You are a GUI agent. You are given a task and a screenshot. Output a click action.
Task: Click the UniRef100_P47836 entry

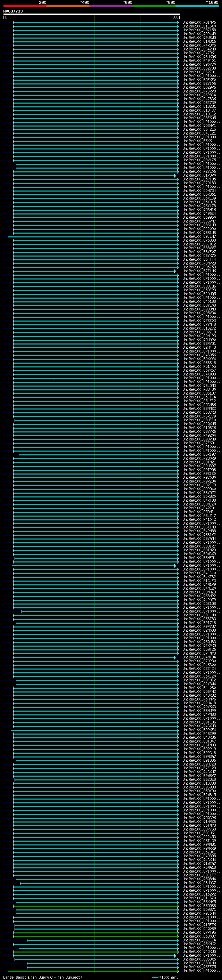point(199,99)
